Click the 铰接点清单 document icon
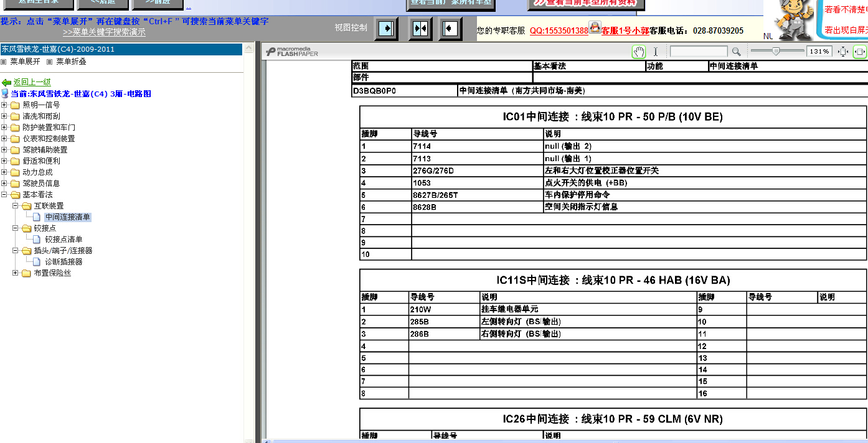Image resolution: width=868 pixels, height=443 pixels. point(37,240)
